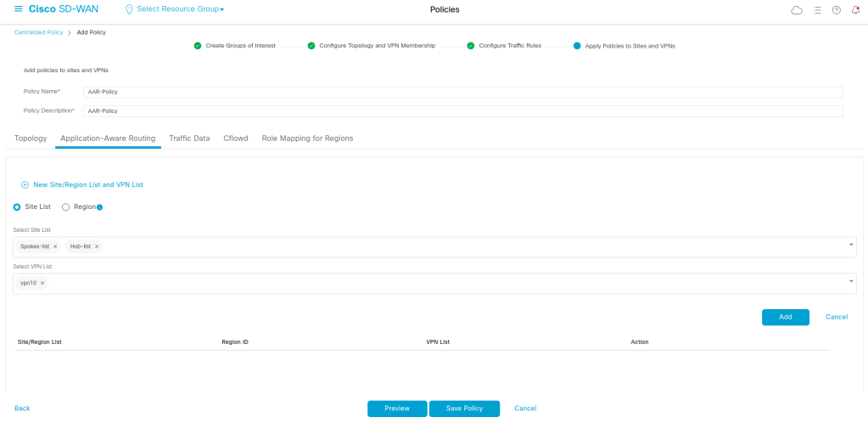This screenshot has width=868, height=423.
Task: Open the help question mark icon
Action: [836, 10]
